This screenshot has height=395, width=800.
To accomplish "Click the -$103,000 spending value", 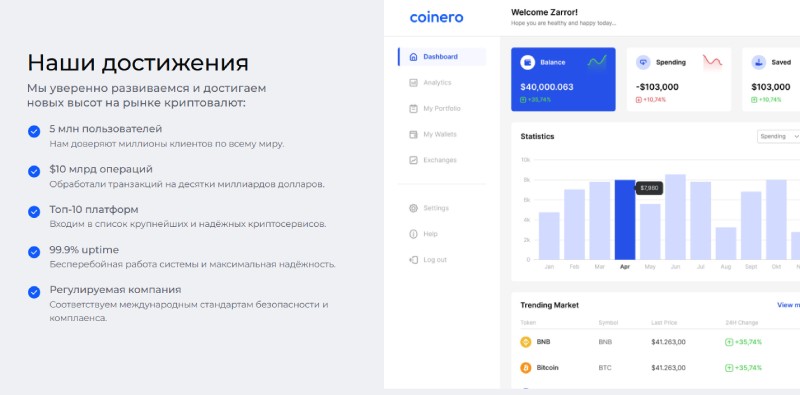I will coord(657,87).
